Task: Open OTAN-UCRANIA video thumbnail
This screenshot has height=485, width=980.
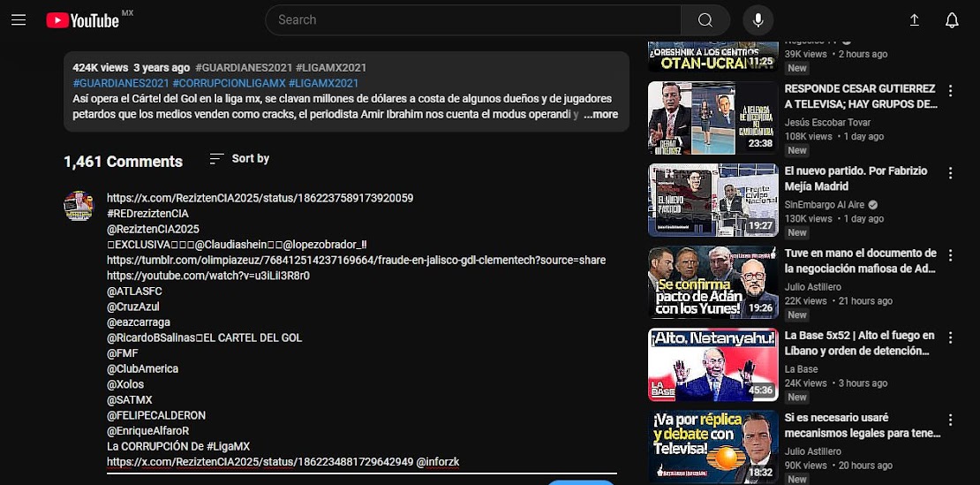Action: (x=713, y=57)
